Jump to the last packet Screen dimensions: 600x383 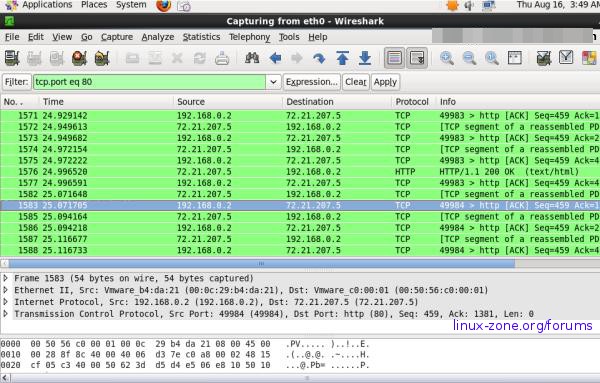coord(365,58)
